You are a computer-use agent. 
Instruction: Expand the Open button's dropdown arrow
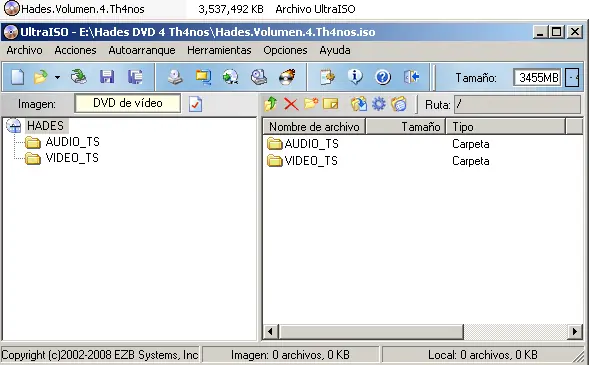[x=57, y=77]
